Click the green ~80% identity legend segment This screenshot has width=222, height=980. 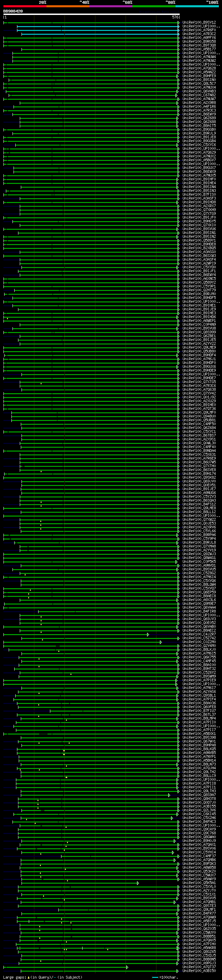(x=154, y=6)
